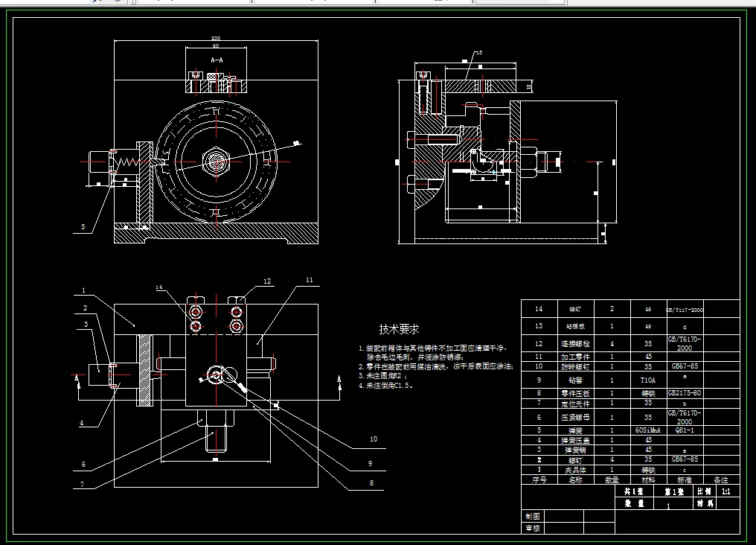Click the 名称 column header
756x545 pixels.
575,480
